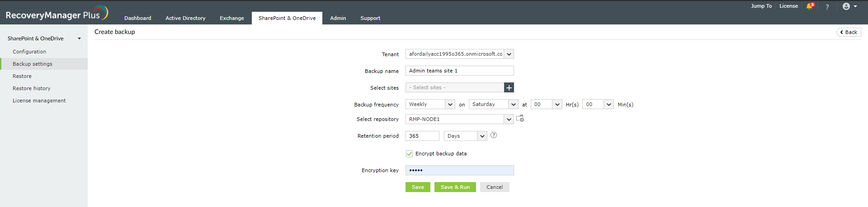Screen dimensions: 868x207
Task: Open Restore history in the sidebar
Action: click(x=32, y=88)
